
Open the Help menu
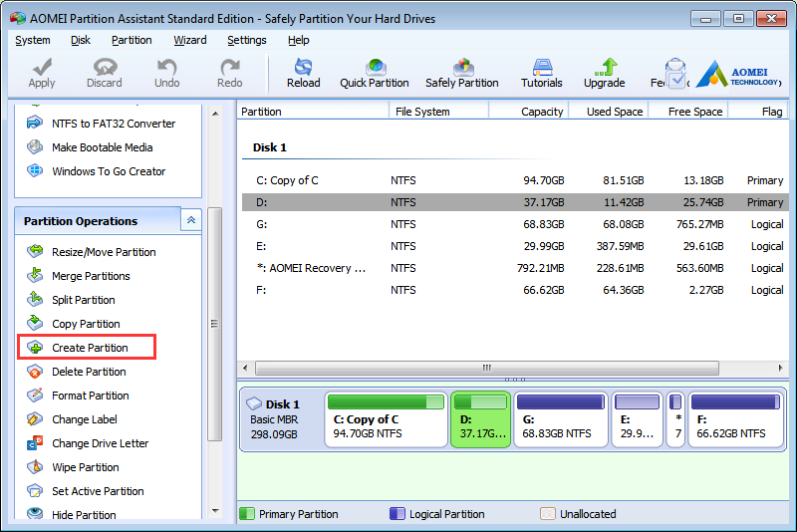pyautogui.click(x=298, y=40)
